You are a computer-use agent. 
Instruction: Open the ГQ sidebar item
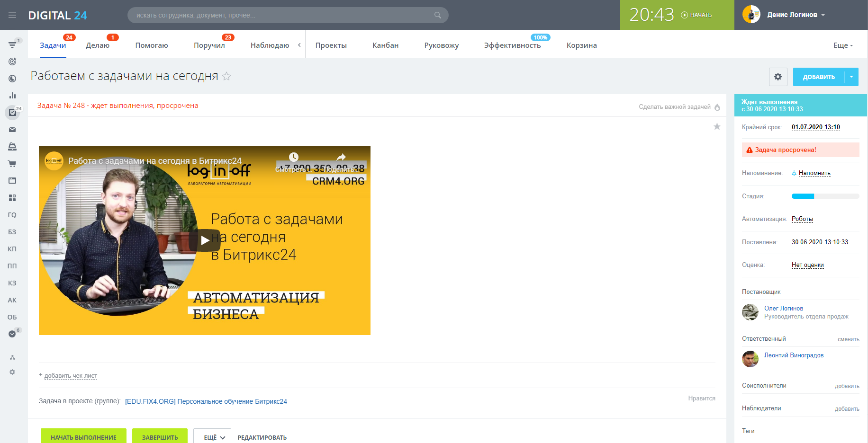click(x=12, y=215)
